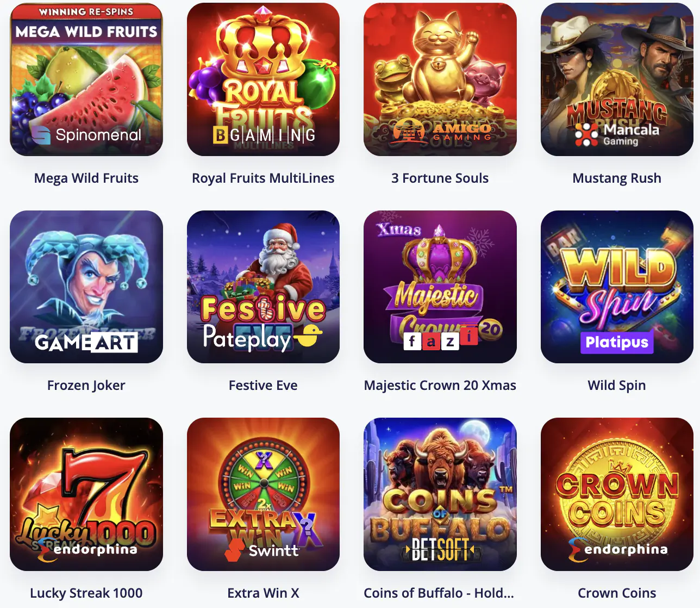Click the Mustang Rush title link
This screenshot has width=700, height=608.
pos(617,178)
